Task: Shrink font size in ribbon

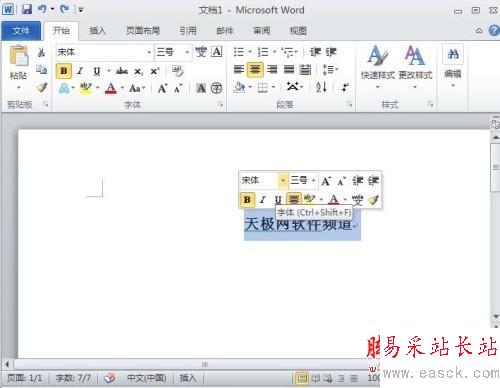Action: [178, 88]
